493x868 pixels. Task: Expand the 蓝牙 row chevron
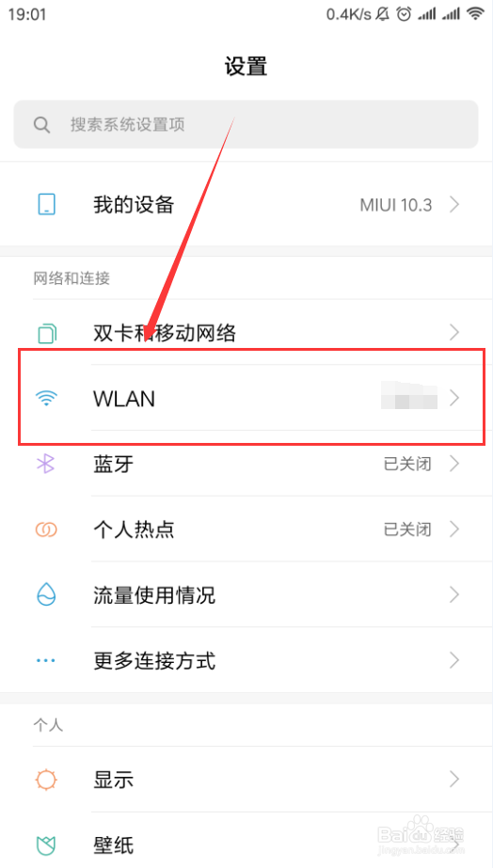(x=454, y=464)
